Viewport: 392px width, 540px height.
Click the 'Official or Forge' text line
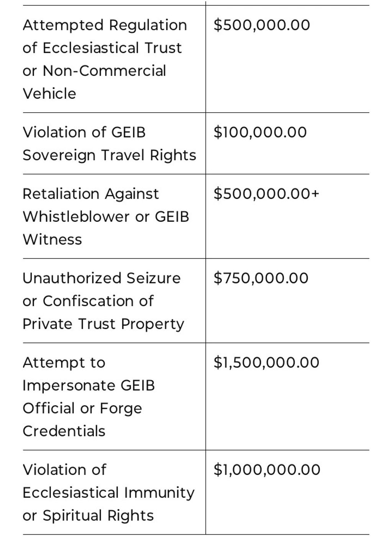point(82,408)
